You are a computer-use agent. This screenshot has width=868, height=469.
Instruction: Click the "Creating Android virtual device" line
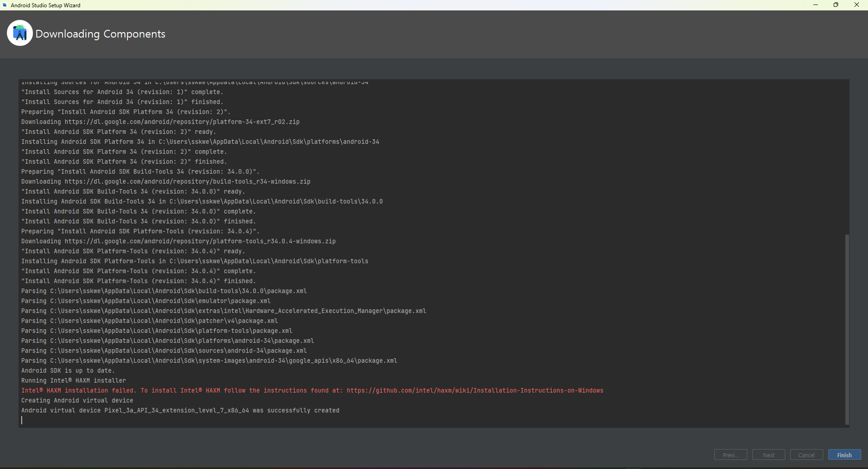(77, 400)
